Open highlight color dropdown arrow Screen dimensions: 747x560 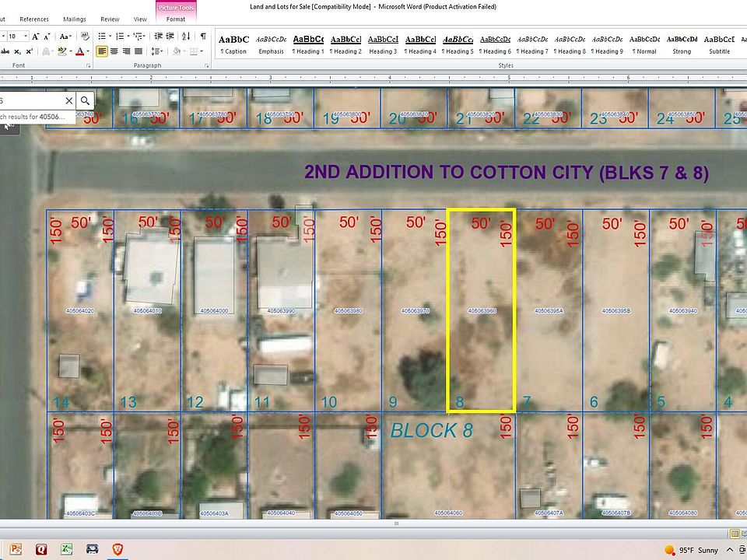(x=71, y=51)
